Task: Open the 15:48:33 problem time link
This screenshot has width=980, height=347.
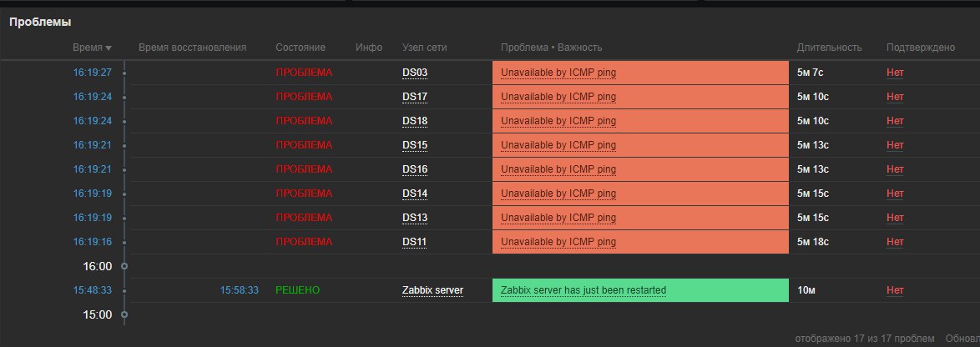Action: [92, 290]
